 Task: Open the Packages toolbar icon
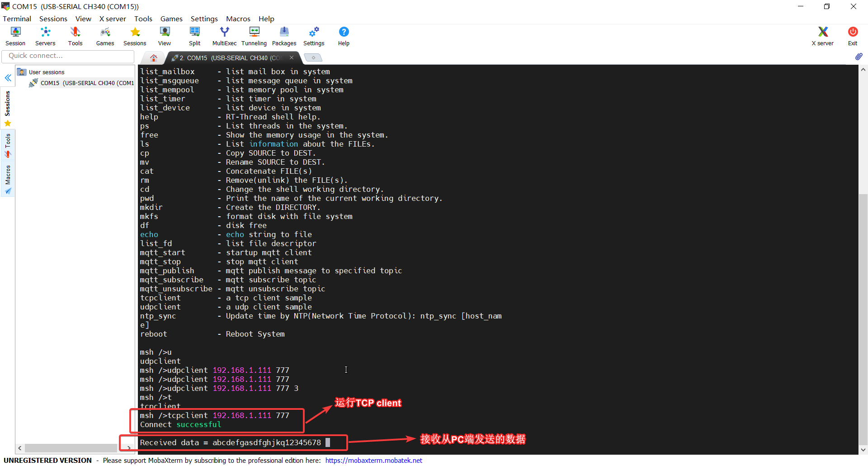point(284,36)
